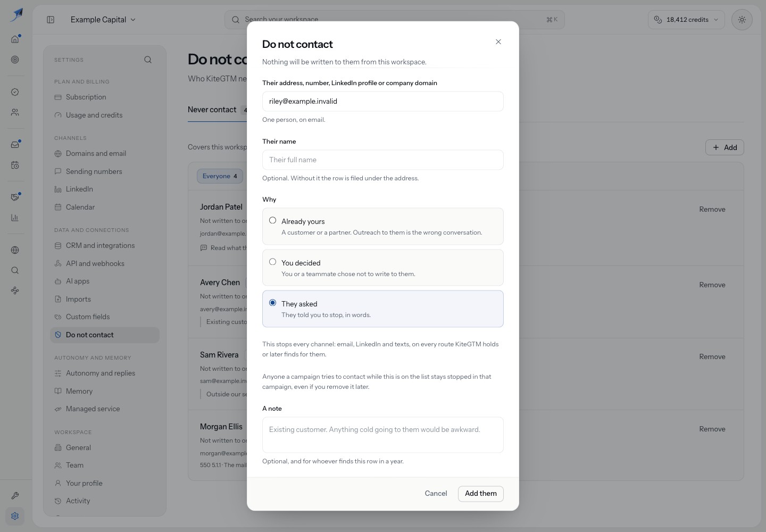Select the You decided radio option
Image resolution: width=766 pixels, height=532 pixels.
[x=383, y=268]
